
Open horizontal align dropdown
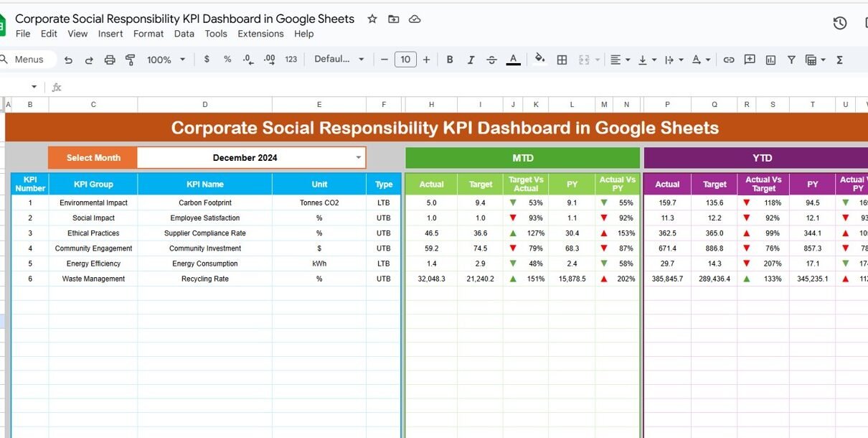620,60
